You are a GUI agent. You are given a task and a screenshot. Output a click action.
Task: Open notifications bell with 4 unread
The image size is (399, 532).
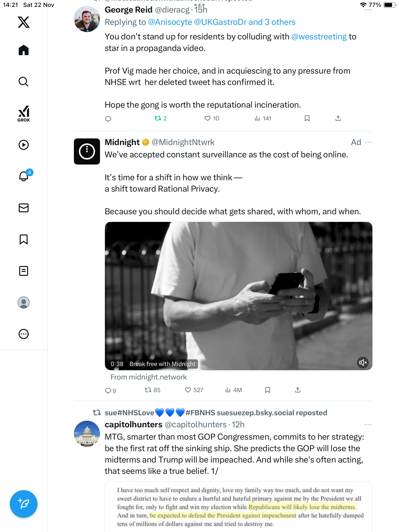(x=24, y=176)
